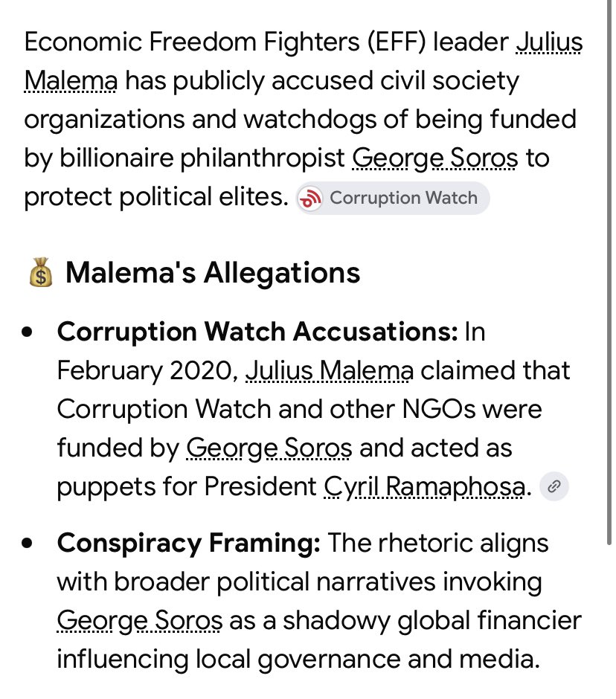This screenshot has height=699, width=616.
Task: Click the 'protect political elites' text
Action: [x=156, y=197]
